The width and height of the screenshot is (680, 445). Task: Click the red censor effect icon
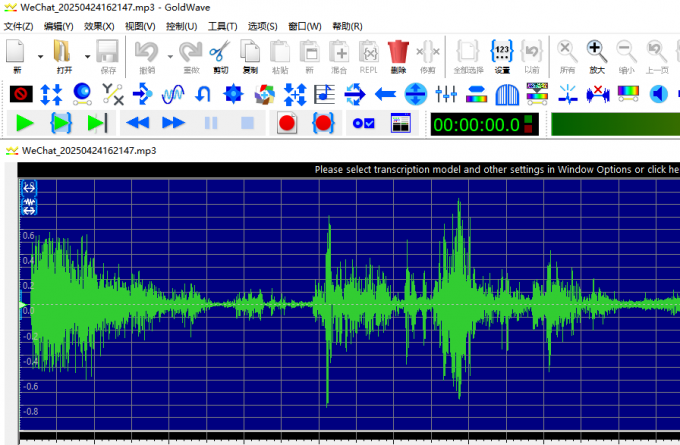21,94
